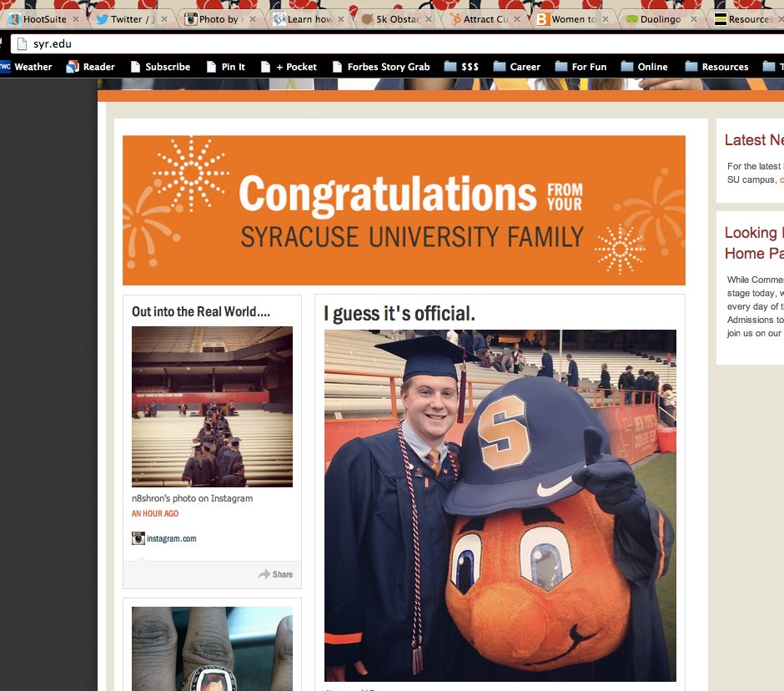Open the Online bookmarks folder
The image size is (784, 691).
pos(644,67)
